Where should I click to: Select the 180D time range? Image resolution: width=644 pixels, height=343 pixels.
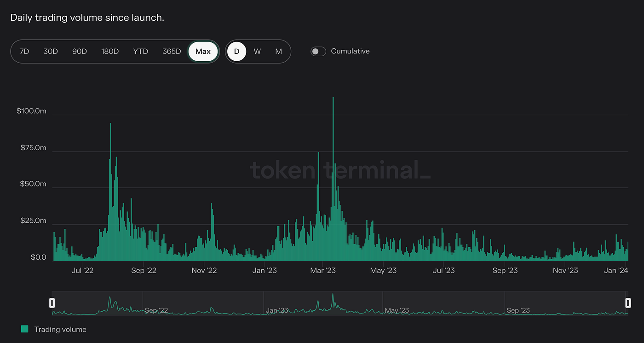coord(109,51)
